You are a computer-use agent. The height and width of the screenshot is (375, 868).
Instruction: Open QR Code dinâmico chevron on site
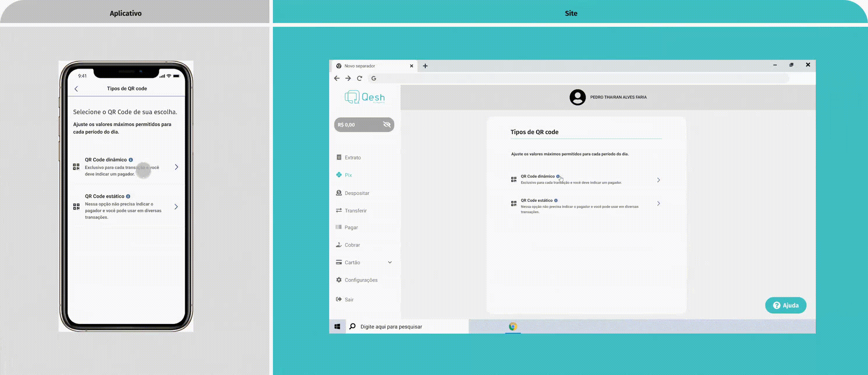tap(658, 180)
